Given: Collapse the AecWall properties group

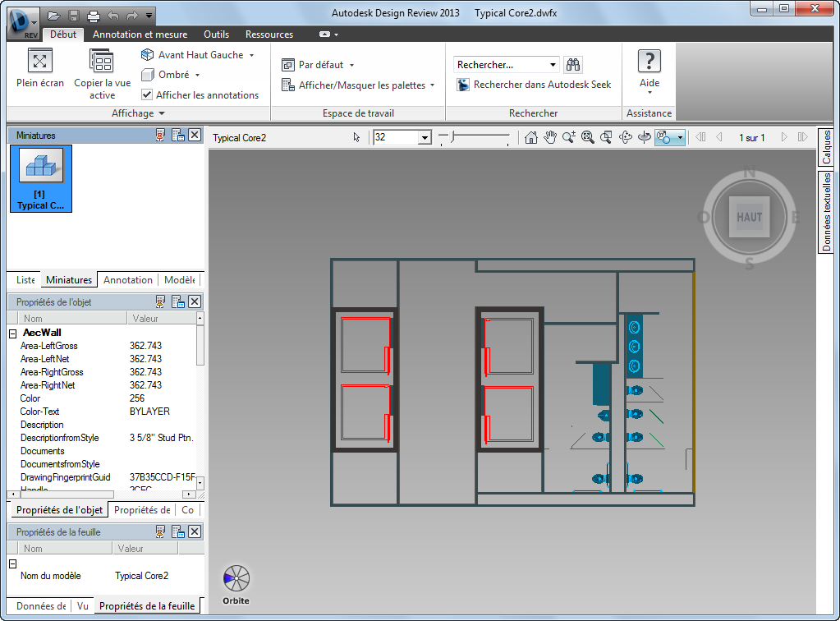Looking at the screenshot, I should 13,333.
